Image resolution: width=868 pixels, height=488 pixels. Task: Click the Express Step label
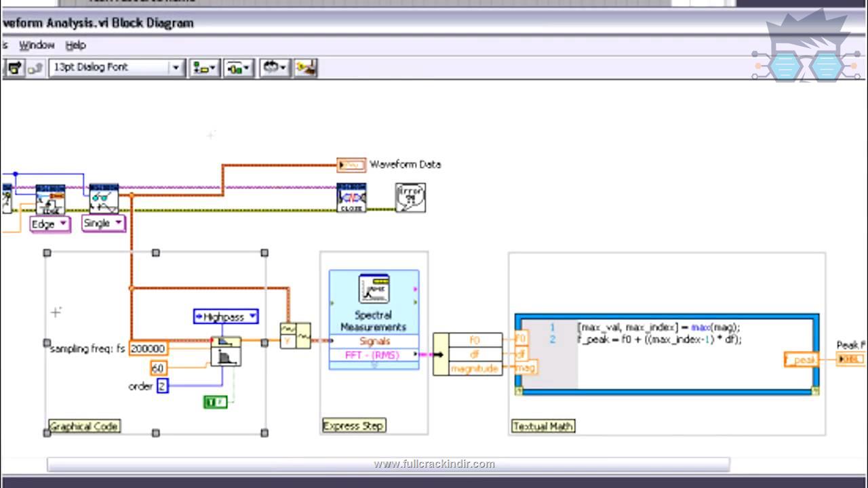pyautogui.click(x=353, y=426)
